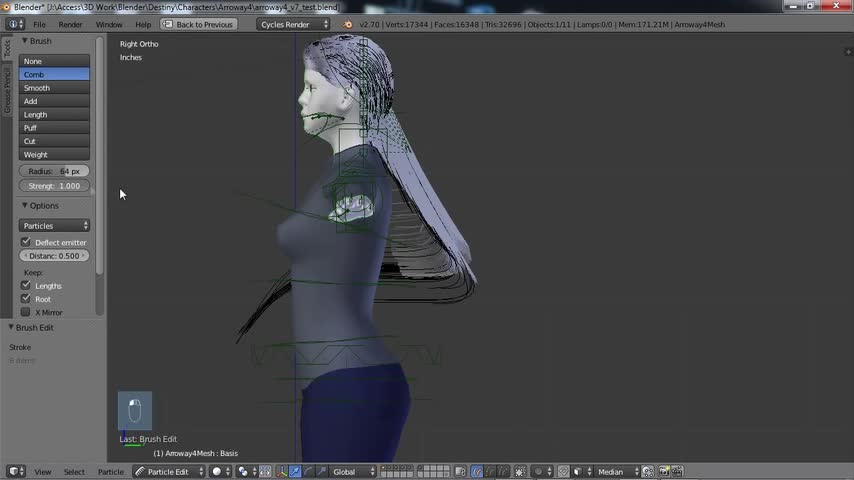
Task: Toggle snap during transform magnet
Action: 564,471
